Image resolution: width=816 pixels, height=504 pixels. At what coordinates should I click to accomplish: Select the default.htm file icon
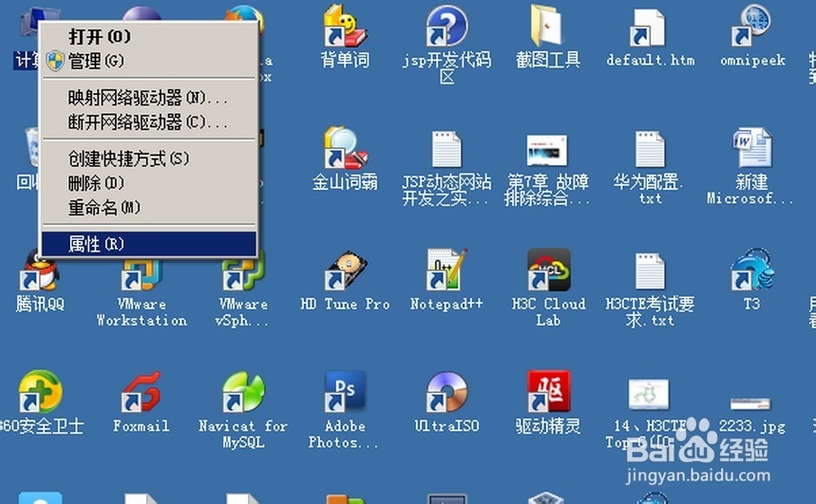(x=648, y=28)
